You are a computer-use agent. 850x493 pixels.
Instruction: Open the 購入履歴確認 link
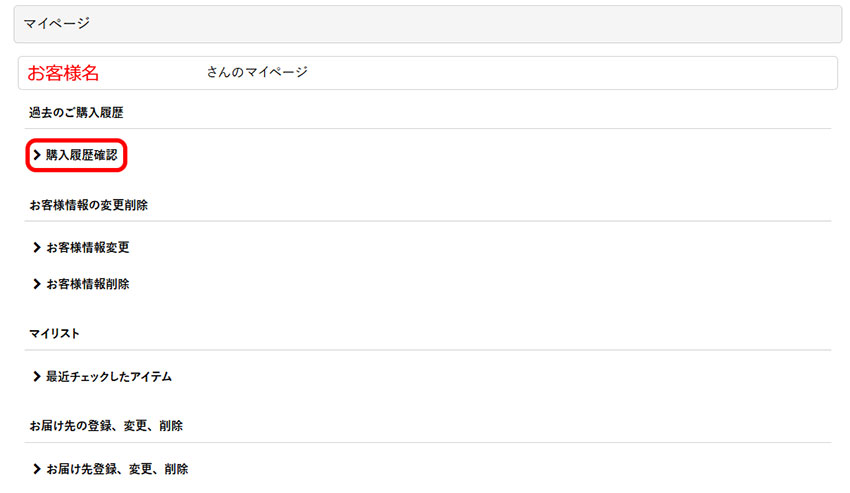pyautogui.click(x=81, y=155)
